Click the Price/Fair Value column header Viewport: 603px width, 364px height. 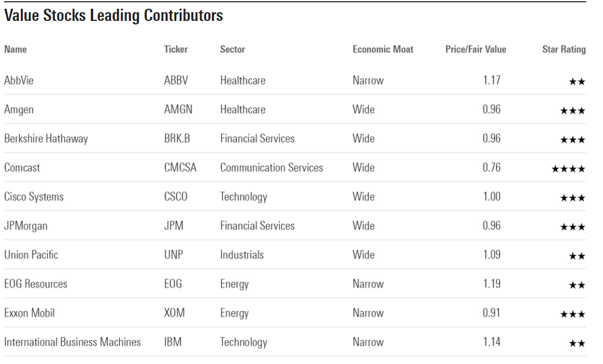476,49
